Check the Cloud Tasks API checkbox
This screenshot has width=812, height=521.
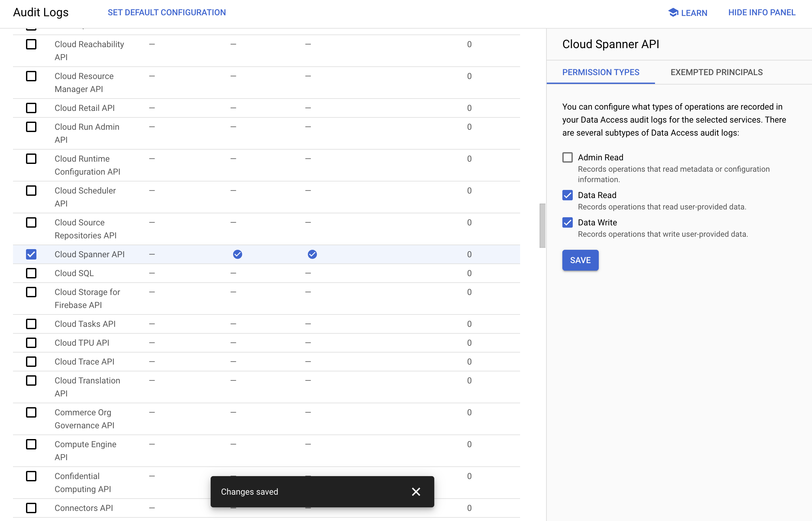pyautogui.click(x=31, y=324)
